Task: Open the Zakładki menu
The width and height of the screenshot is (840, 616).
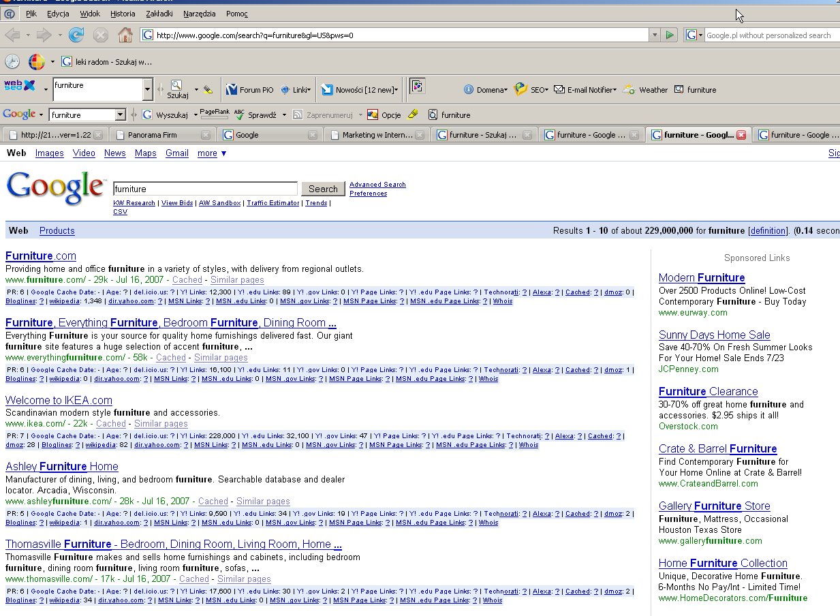Action: (x=159, y=14)
